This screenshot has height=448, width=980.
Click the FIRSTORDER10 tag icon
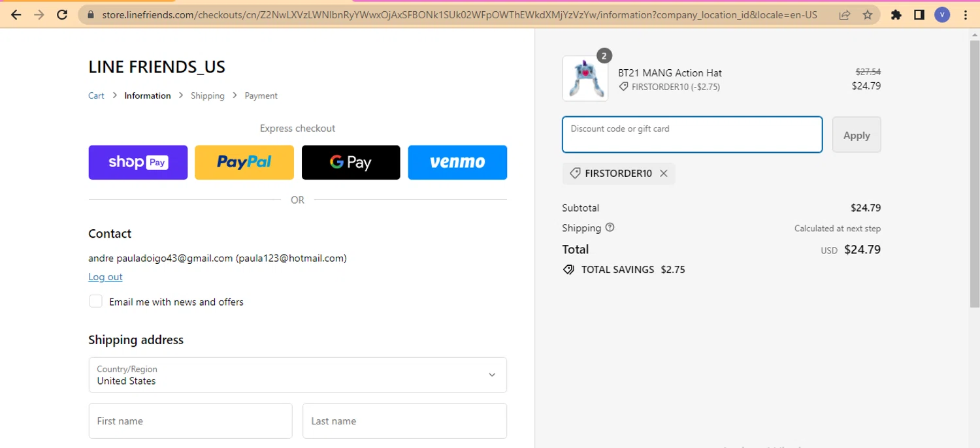coord(575,173)
